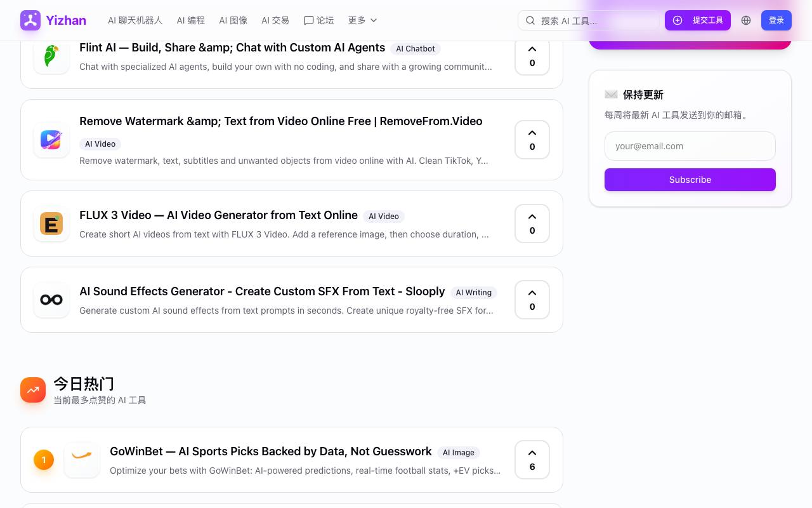Click the 'Remove watermark, text, subtitles' description
812x508 pixels.
click(284, 161)
